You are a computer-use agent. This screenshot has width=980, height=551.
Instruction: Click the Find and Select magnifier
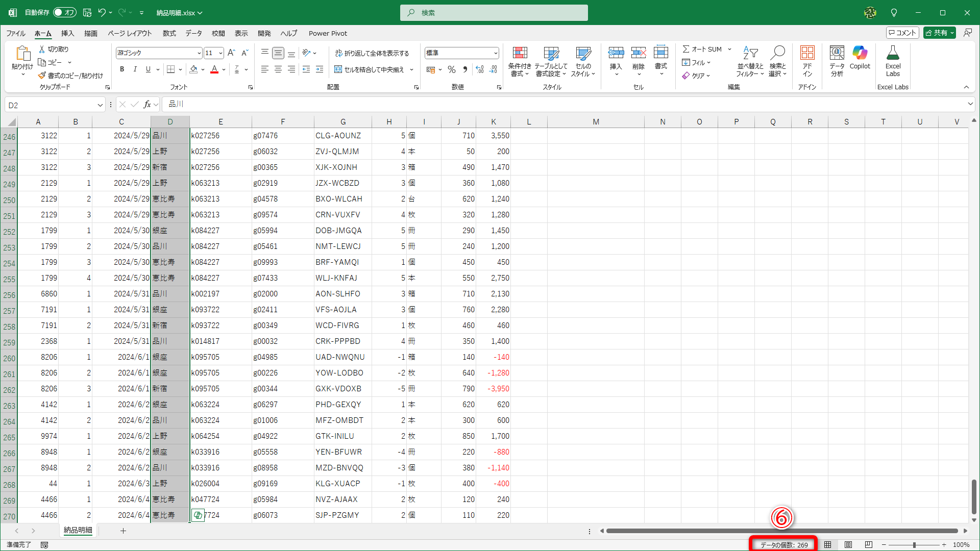tap(777, 53)
